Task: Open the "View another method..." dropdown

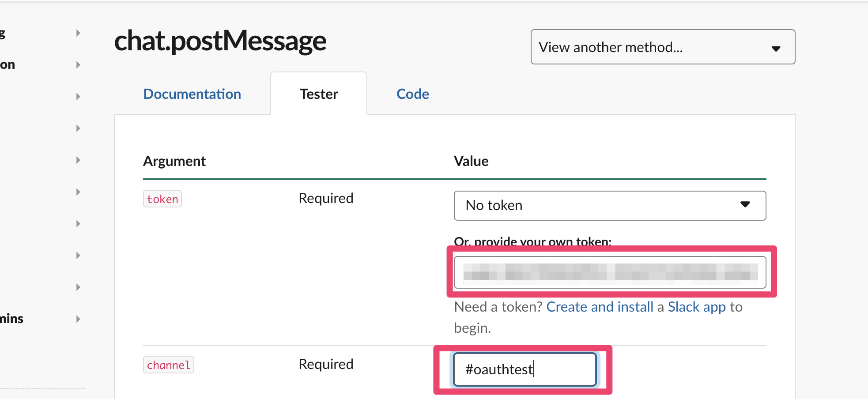Action: 662,47
